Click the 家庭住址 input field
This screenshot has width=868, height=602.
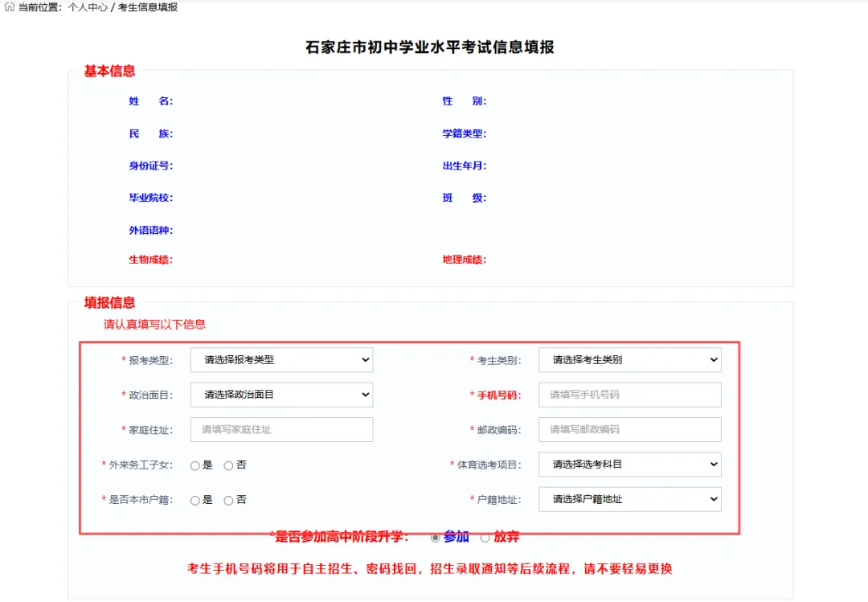[281, 429]
